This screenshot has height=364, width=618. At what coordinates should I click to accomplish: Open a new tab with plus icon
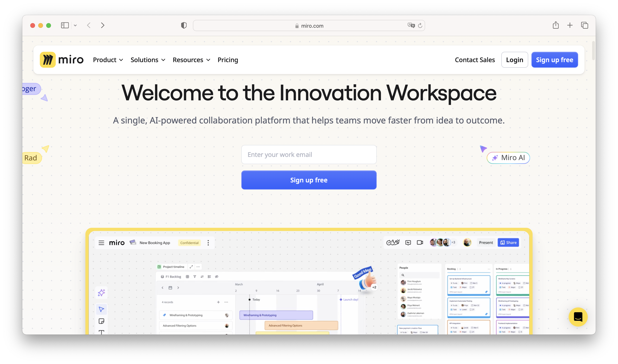tap(570, 25)
